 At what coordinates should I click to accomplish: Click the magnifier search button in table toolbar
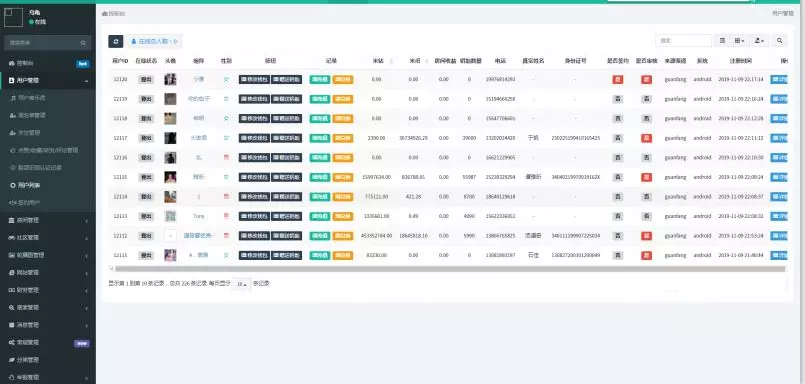[779, 41]
